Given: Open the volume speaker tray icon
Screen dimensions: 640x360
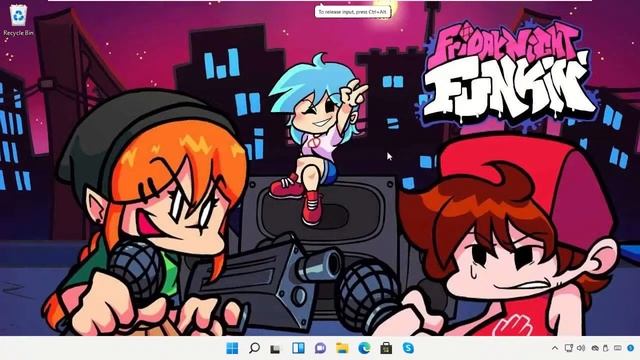Looking at the screenshot, I should coord(581,348).
